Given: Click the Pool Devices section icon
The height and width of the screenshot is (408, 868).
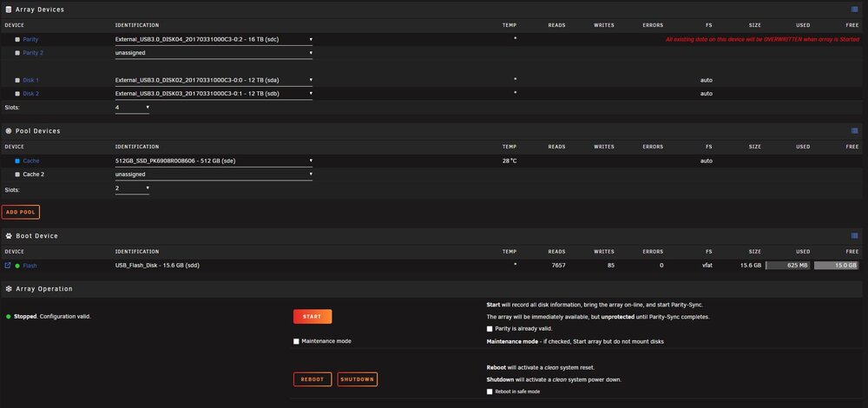Looking at the screenshot, I should pos(9,131).
